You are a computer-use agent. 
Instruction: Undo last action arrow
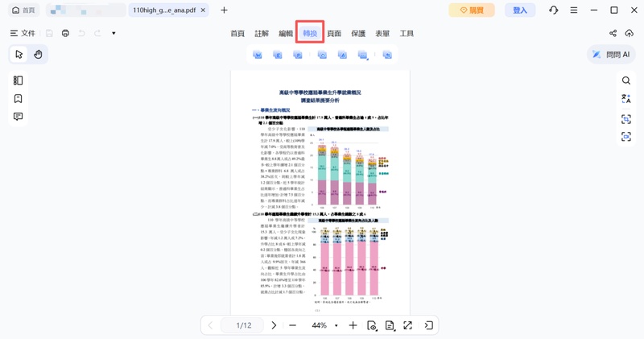pos(81,33)
